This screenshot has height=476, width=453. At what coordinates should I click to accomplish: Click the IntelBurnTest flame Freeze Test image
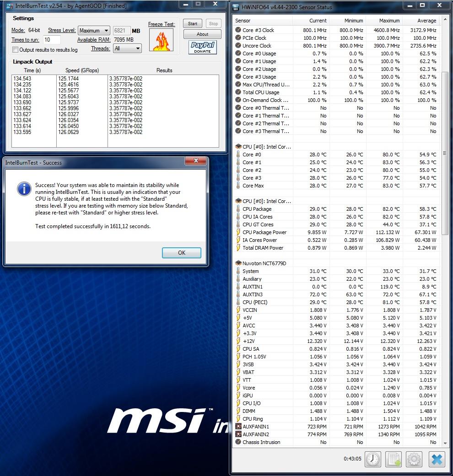click(162, 40)
